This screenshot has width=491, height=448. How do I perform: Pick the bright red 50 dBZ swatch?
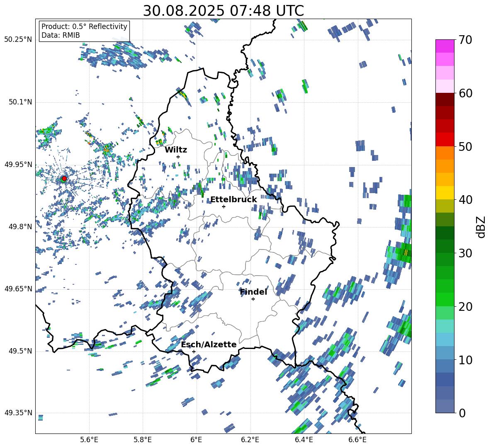[x=445, y=140]
